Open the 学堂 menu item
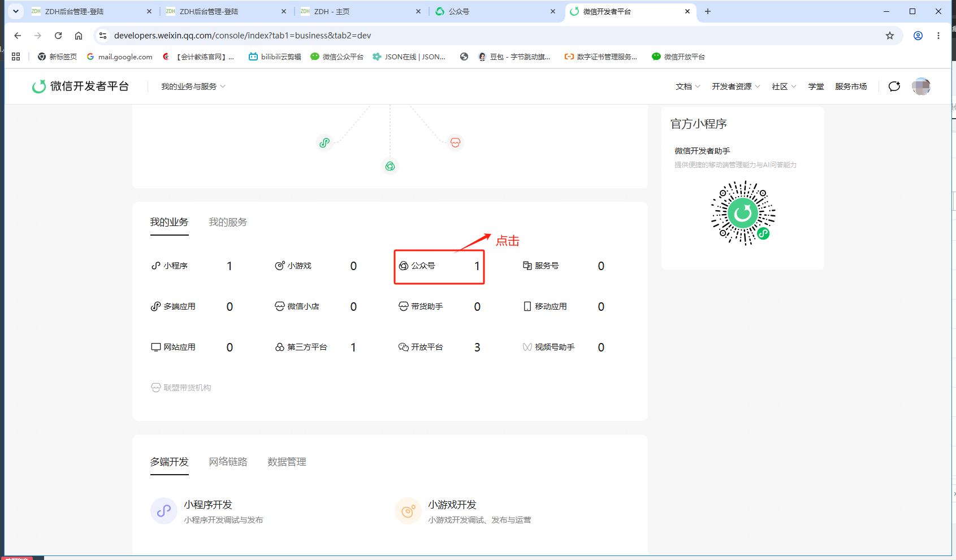 816,86
